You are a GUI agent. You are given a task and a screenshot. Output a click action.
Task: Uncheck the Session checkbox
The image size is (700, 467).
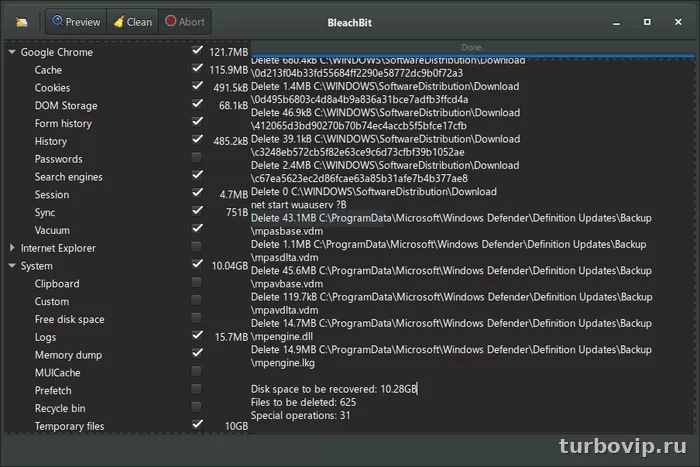tap(196, 193)
